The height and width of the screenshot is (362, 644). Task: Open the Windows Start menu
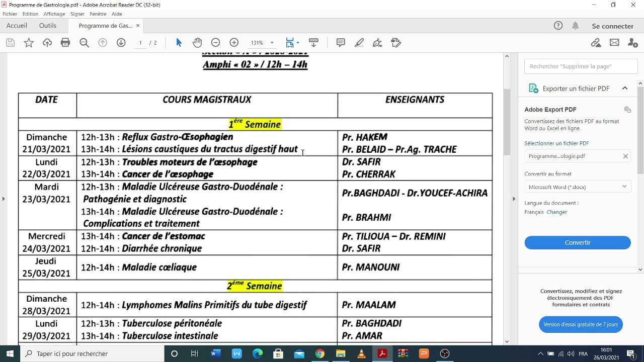pos(10,354)
